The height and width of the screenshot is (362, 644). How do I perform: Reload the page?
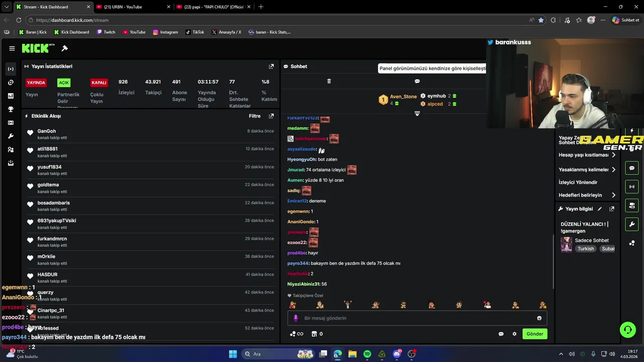(19, 20)
